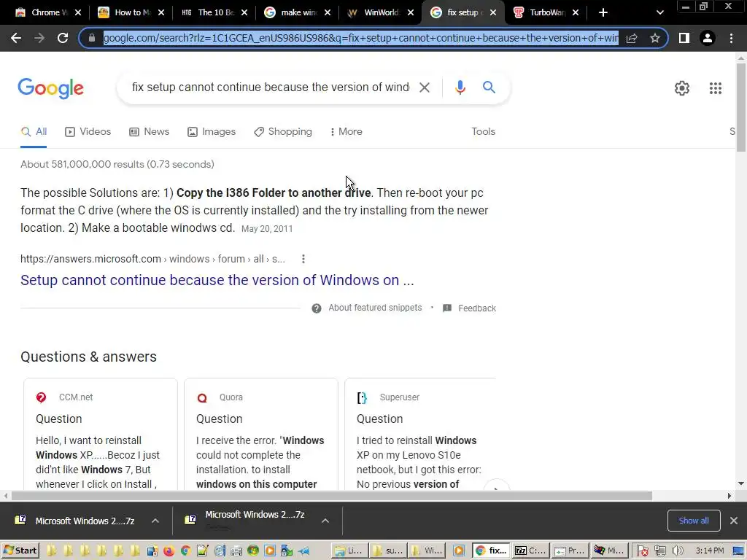Click the scroll down arrow
This screenshot has width=747, height=560.
coord(741,484)
